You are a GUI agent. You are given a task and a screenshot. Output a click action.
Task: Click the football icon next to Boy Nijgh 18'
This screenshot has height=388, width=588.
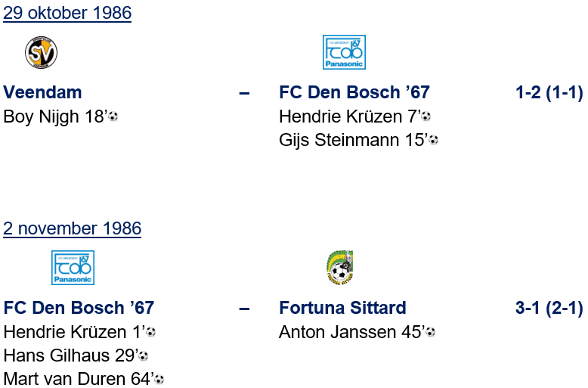coord(113,116)
